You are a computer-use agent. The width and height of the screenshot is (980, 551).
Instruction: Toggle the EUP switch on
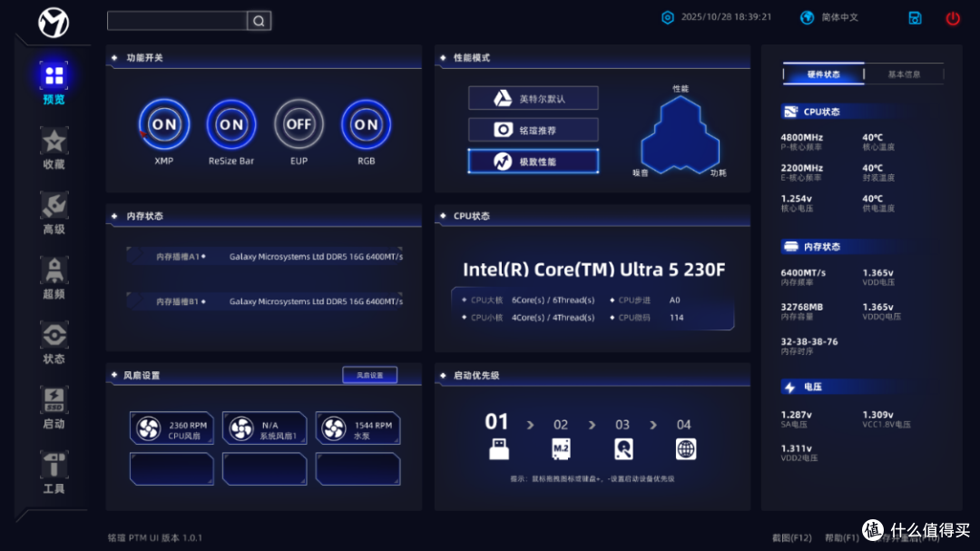[x=299, y=124]
